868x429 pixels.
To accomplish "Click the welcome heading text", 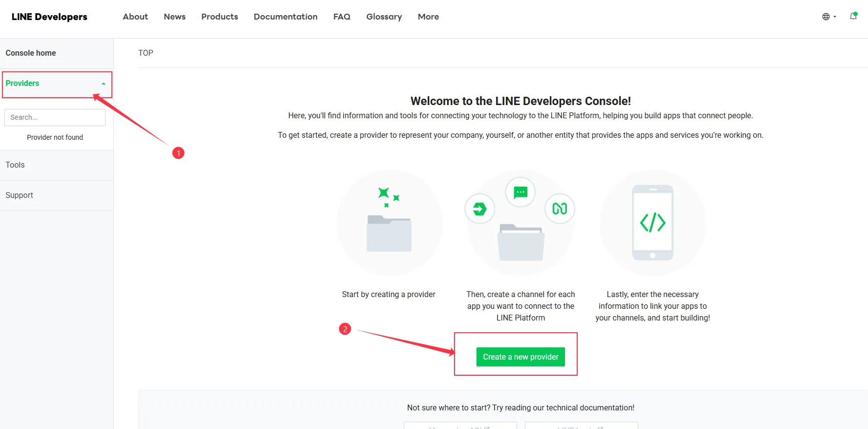I will pyautogui.click(x=521, y=101).
